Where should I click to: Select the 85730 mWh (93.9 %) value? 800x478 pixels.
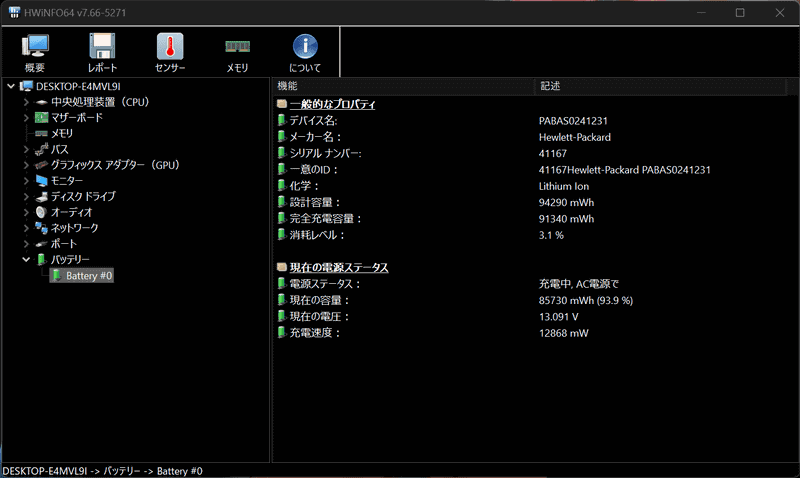[586, 300]
